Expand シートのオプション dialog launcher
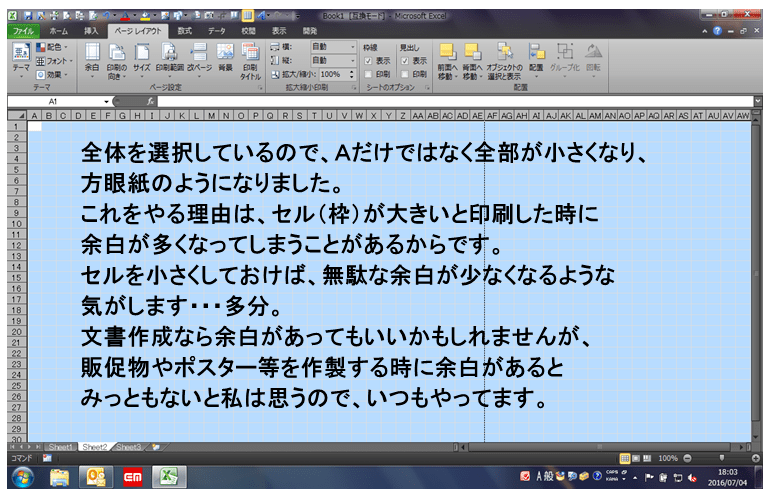 pos(427,88)
